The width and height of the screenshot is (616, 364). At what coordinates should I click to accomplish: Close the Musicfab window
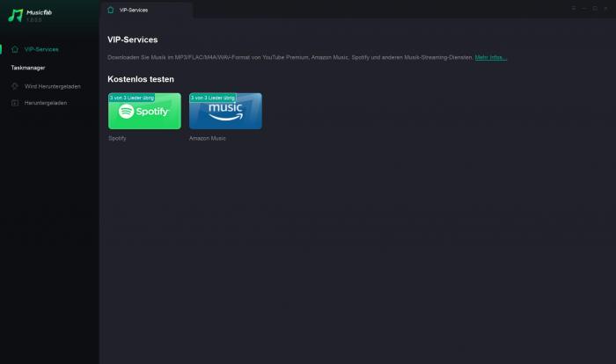pyautogui.click(x=605, y=8)
